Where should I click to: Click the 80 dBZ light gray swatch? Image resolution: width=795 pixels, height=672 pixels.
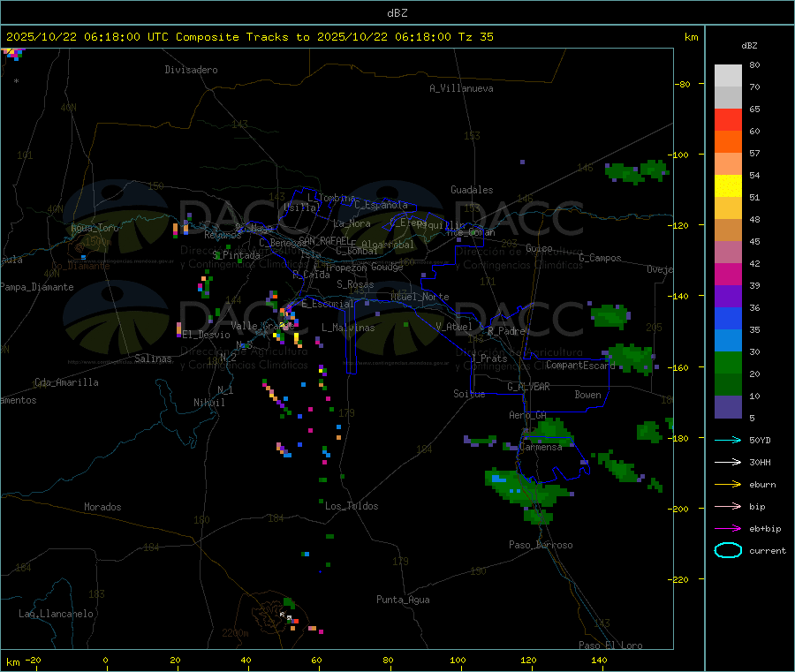coord(728,76)
